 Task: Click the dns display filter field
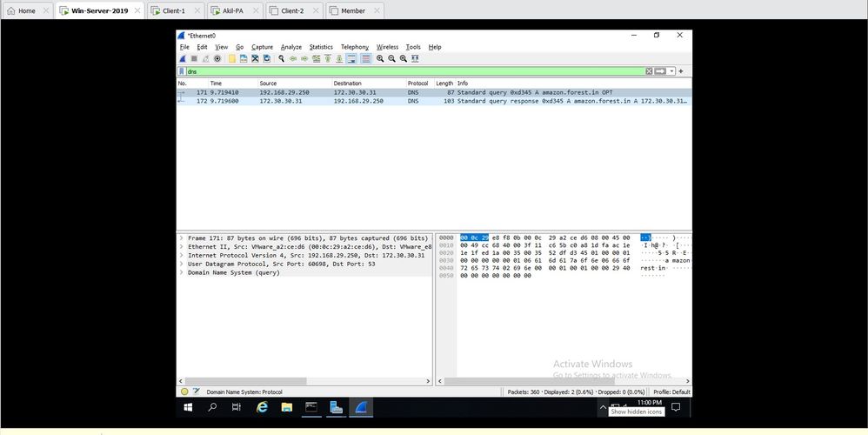point(415,71)
